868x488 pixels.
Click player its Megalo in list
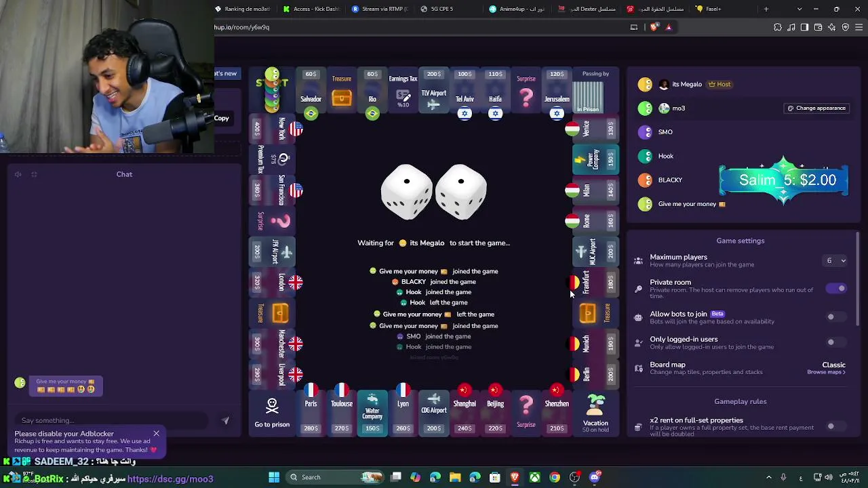point(686,85)
